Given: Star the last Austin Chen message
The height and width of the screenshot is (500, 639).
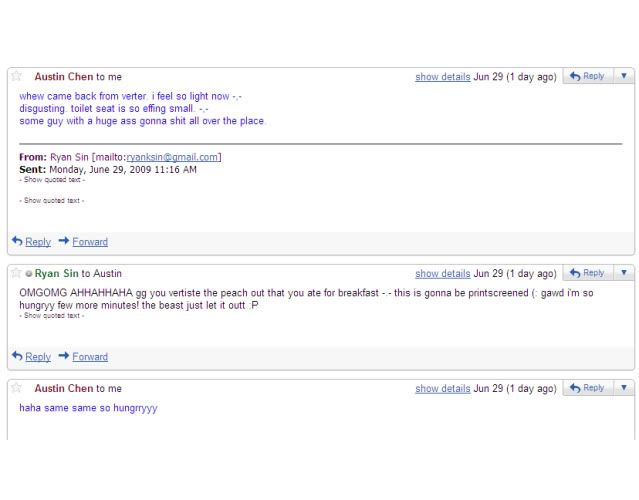Looking at the screenshot, I should click(x=16, y=388).
